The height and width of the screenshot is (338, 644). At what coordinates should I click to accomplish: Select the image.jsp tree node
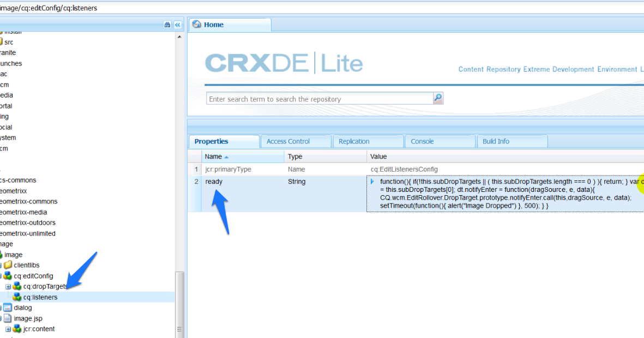(x=28, y=318)
